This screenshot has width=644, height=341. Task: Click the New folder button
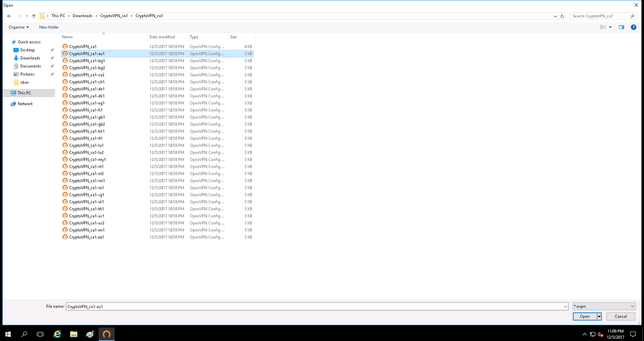tap(49, 27)
